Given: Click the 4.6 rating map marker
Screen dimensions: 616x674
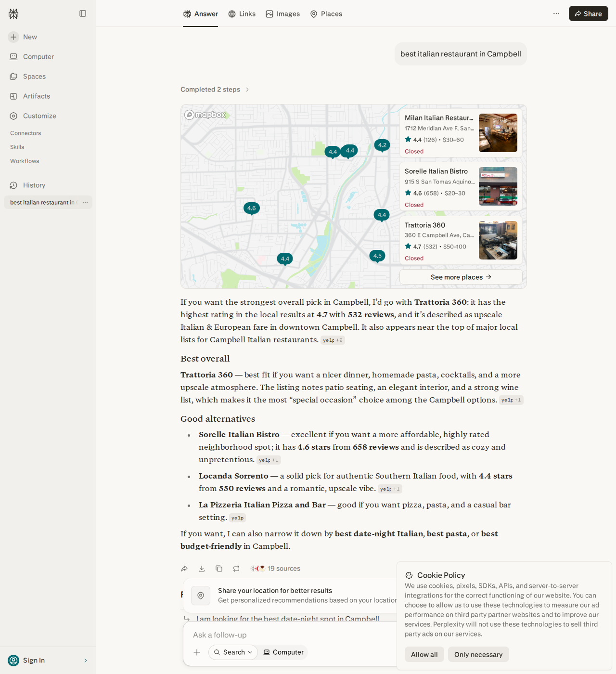Looking at the screenshot, I should point(252,208).
